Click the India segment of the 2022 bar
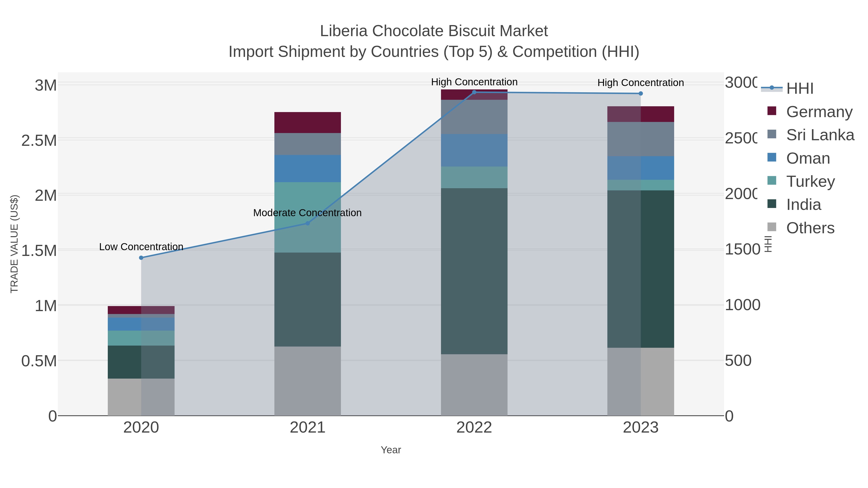Screen dimensions: 868x488 [474, 271]
